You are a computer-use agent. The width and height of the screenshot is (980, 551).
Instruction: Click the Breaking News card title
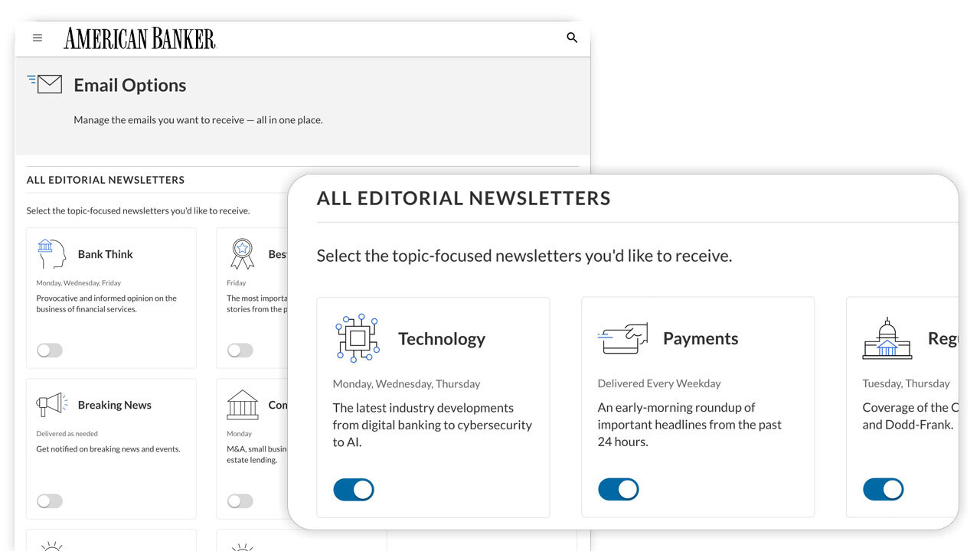[x=115, y=405]
